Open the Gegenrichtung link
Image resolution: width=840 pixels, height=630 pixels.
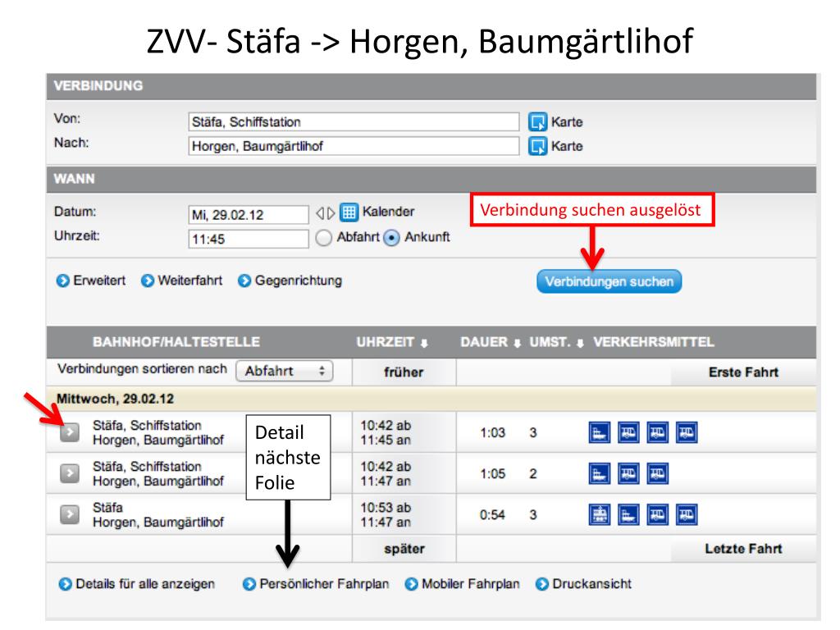pos(290,281)
